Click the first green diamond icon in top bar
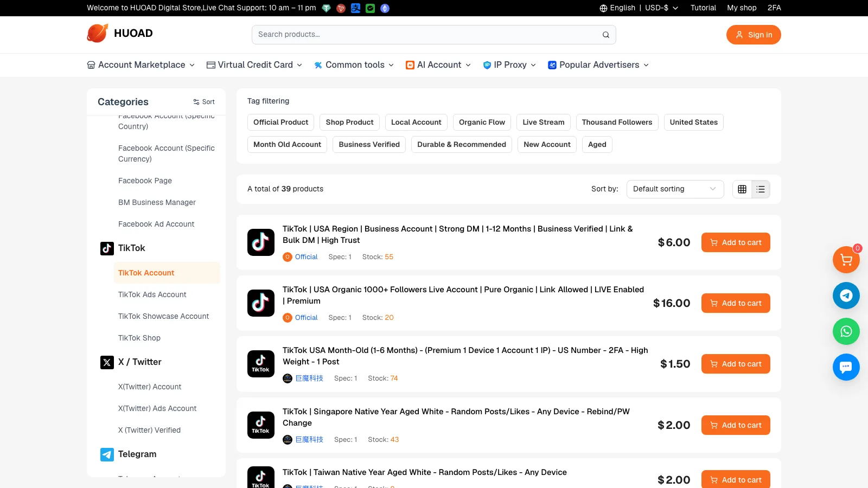The width and height of the screenshot is (868, 488). (x=326, y=8)
